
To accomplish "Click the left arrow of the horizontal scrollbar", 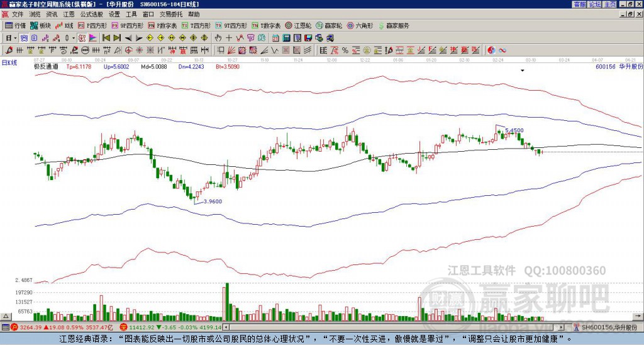I will coord(226,327).
